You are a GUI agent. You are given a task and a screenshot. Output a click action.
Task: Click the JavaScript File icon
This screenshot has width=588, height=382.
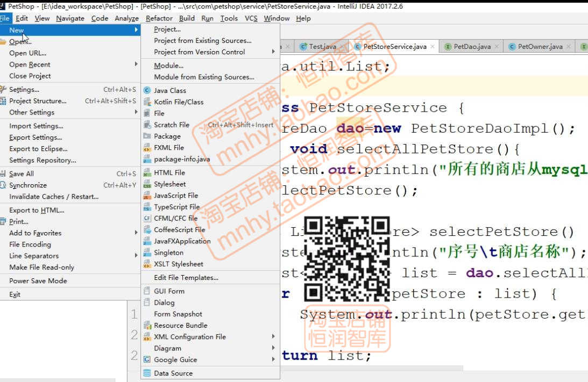point(147,196)
